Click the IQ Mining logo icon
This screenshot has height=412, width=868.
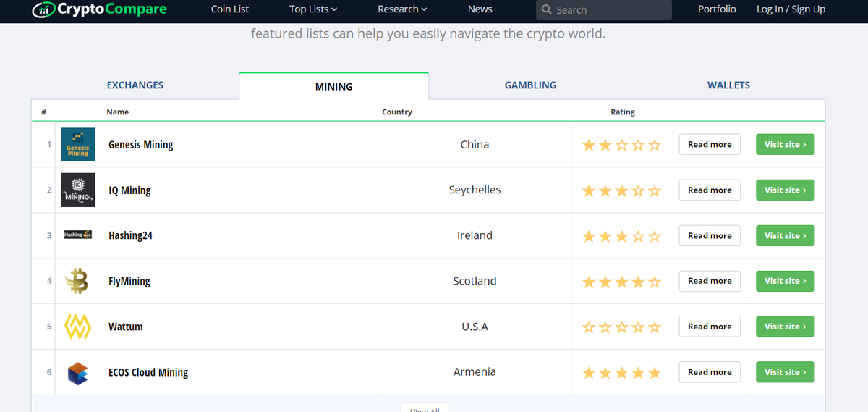click(x=77, y=190)
